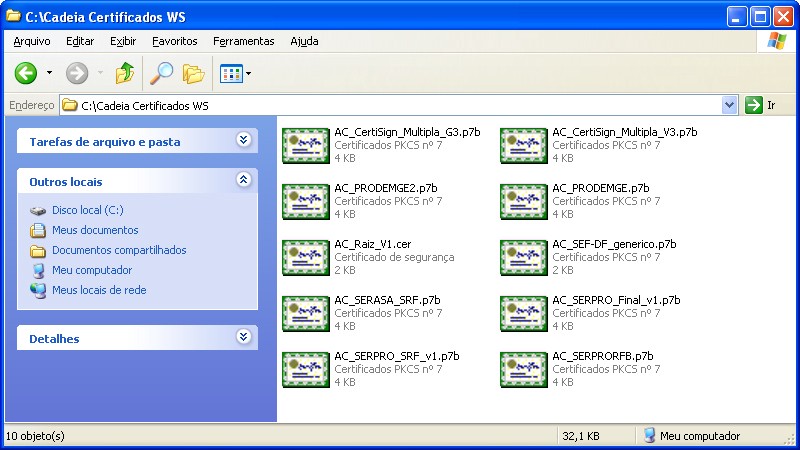Open Meu computador link in sidebar

[92, 270]
